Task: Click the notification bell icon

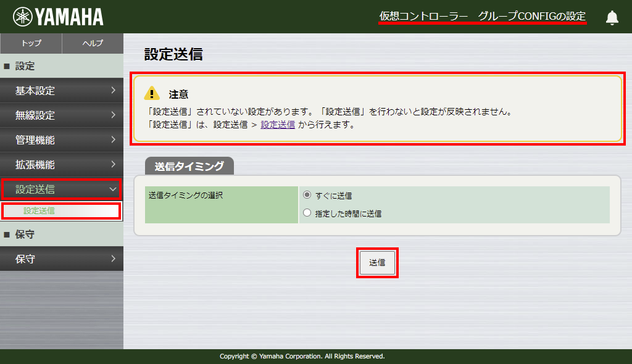Action: pyautogui.click(x=612, y=17)
